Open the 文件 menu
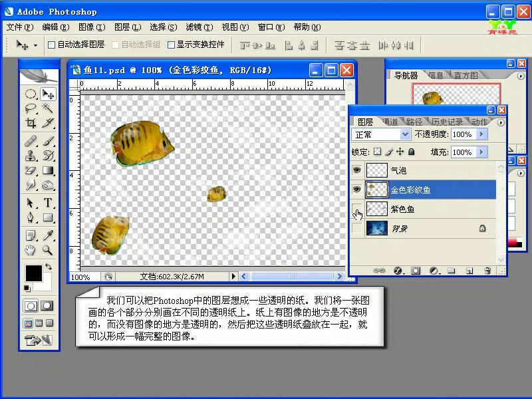Viewport: 532px width, 399px height. (x=20, y=27)
